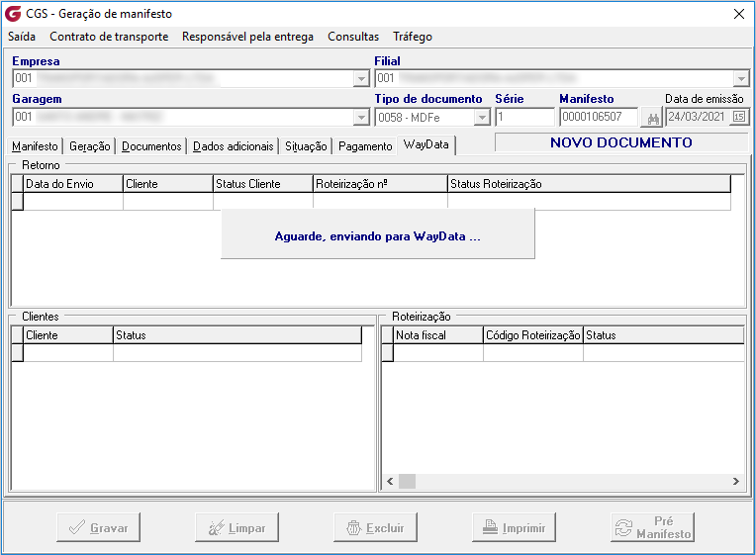Click the Manifesto number field
Screen dimensions: 756x555
point(599,117)
